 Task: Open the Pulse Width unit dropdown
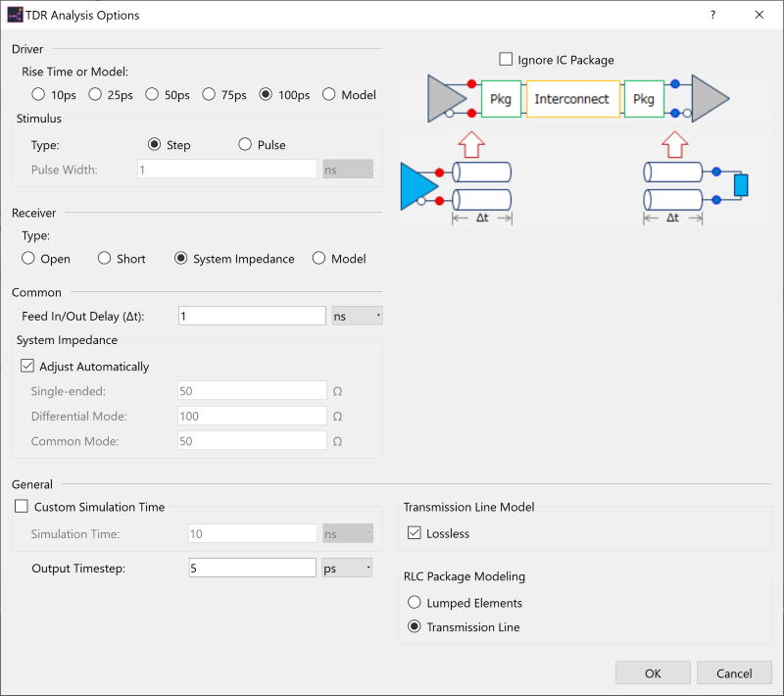(348, 169)
